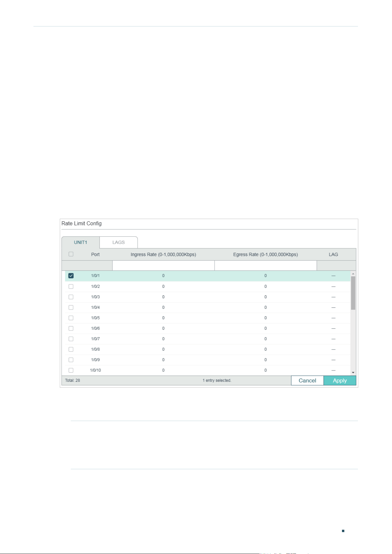This screenshot has height=554, width=392.
Task: Check the port 1/0/2 checkbox
Action: (x=71, y=286)
